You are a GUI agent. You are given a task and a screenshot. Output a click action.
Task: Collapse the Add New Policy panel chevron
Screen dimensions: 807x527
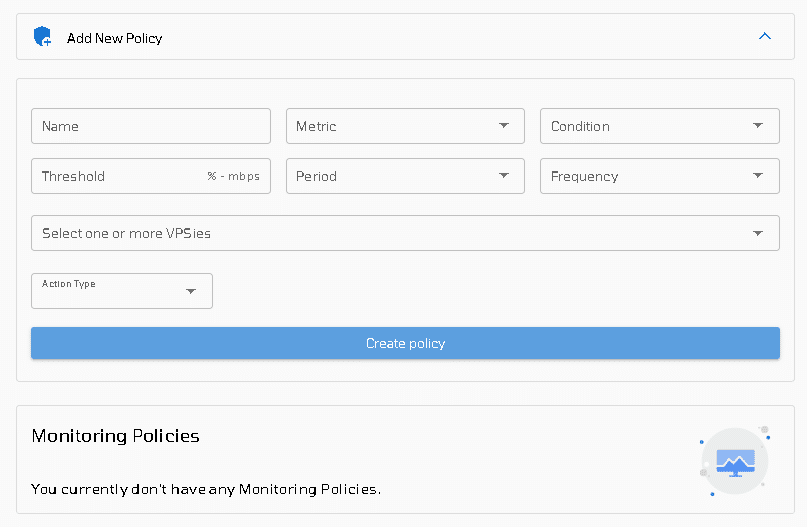[765, 36]
